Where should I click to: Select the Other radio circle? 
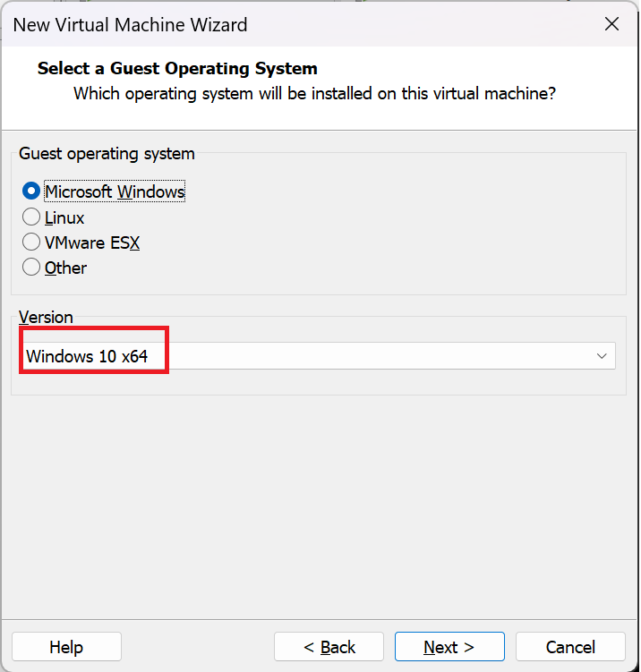[x=31, y=268]
